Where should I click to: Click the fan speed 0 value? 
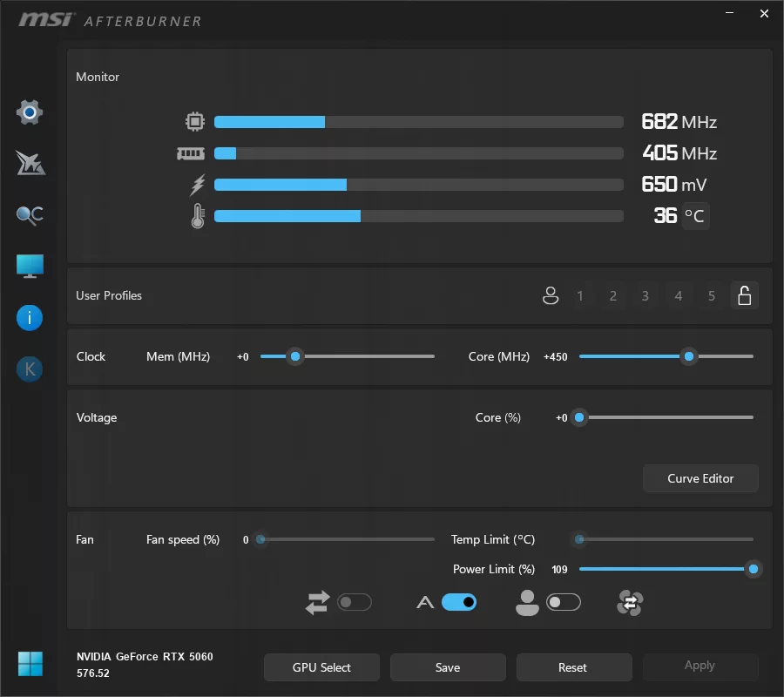[246, 540]
